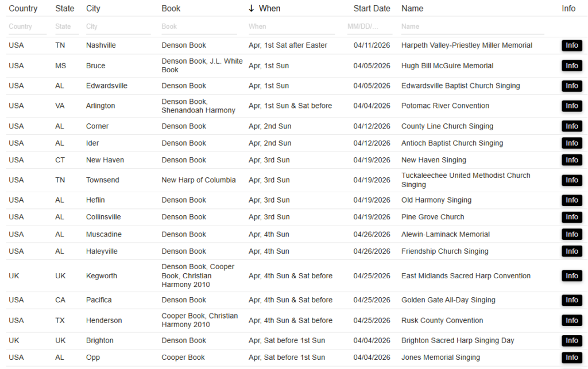Open Info for Brighton Sacred Harp Singing Day

pos(571,341)
